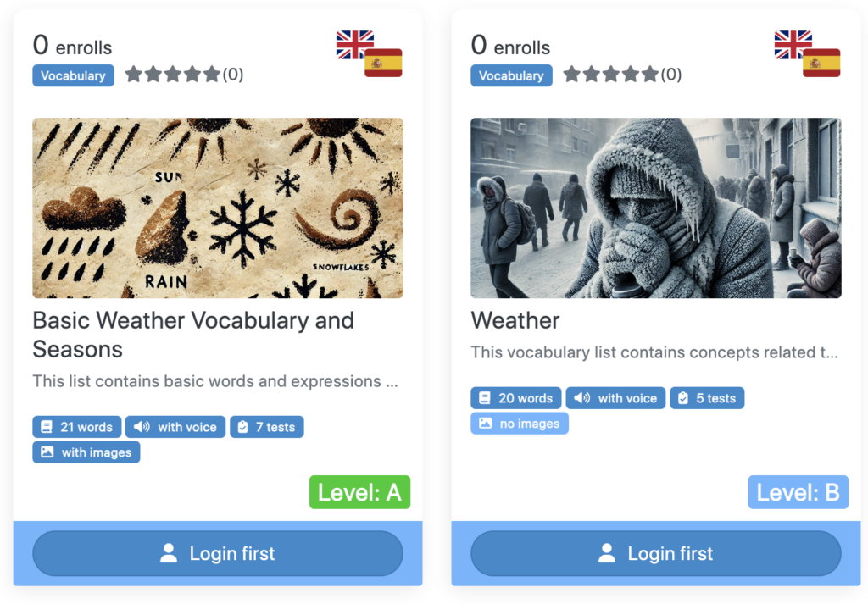Click the Login first button under Basic Weather Vocabulary
Viewport: 868px width, 604px height.
click(218, 554)
